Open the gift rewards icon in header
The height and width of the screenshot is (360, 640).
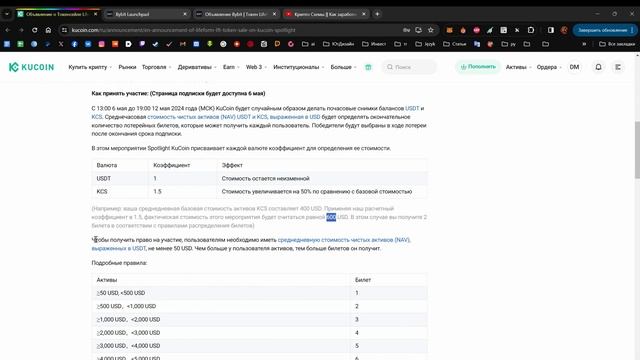[368, 67]
